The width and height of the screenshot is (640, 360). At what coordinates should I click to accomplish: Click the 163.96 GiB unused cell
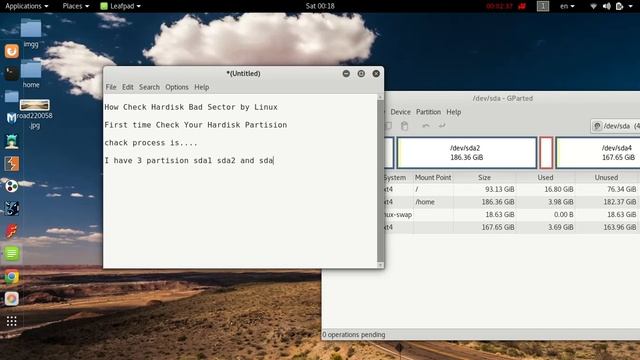[619, 227]
